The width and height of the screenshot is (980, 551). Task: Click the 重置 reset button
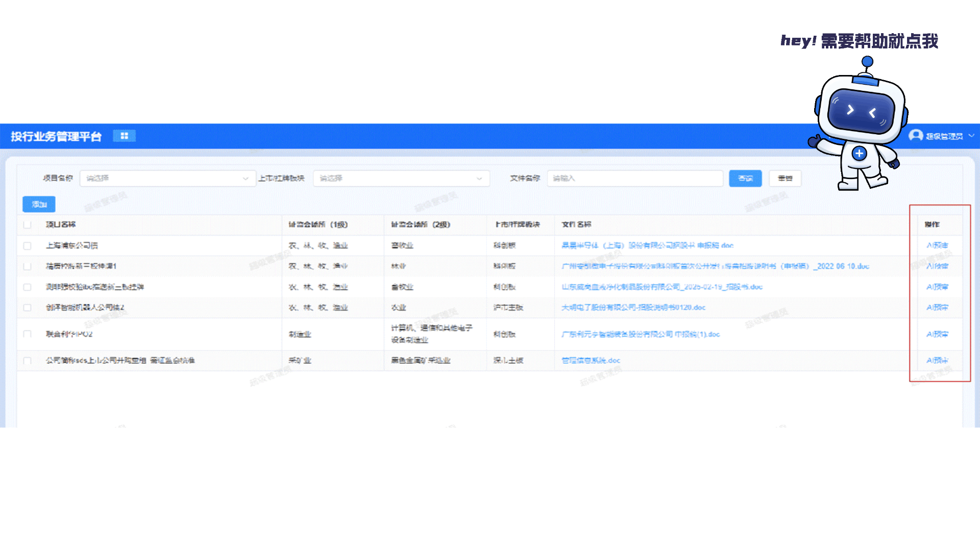click(x=785, y=178)
